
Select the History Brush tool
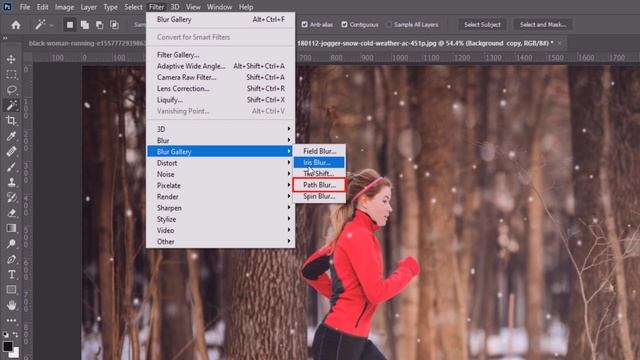point(11,198)
